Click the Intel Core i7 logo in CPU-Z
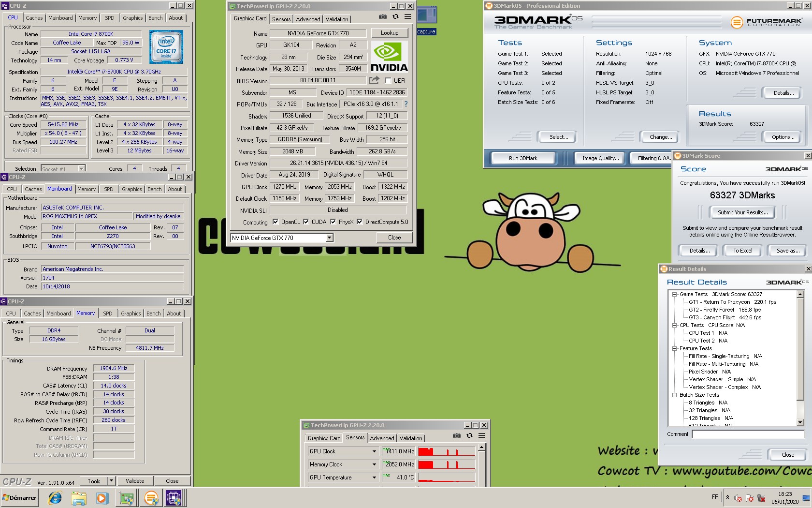 coord(166,47)
